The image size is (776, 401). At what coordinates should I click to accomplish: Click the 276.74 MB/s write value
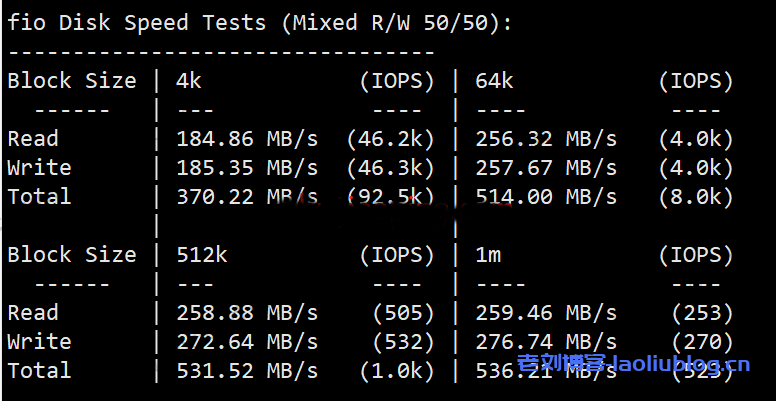(546, 342)
